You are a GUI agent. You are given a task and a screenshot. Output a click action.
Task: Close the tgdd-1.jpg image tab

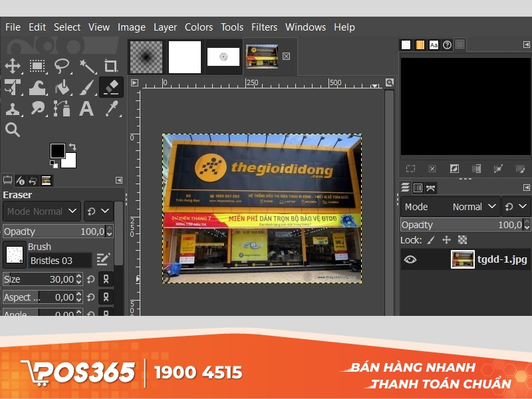(x=286, y=56)
